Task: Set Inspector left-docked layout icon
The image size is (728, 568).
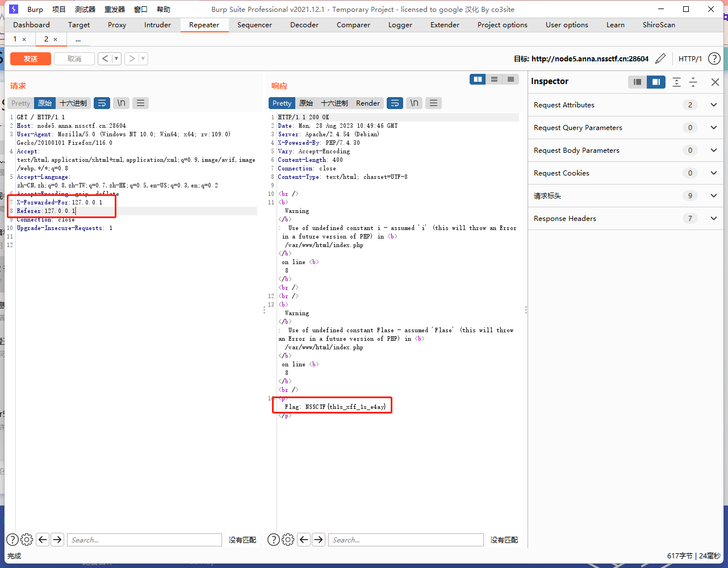Action: (638, 82)
